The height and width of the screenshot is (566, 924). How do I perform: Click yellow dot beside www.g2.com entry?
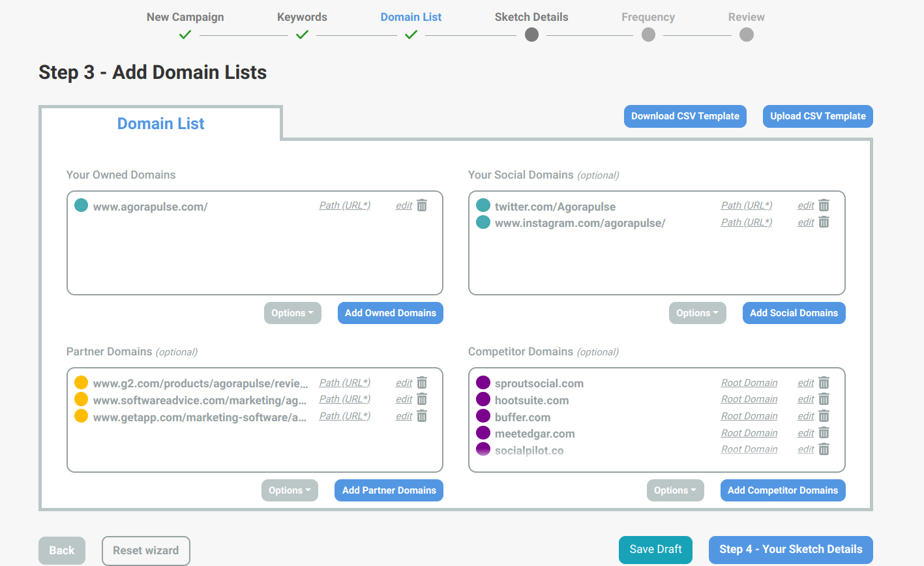point(81,383)
